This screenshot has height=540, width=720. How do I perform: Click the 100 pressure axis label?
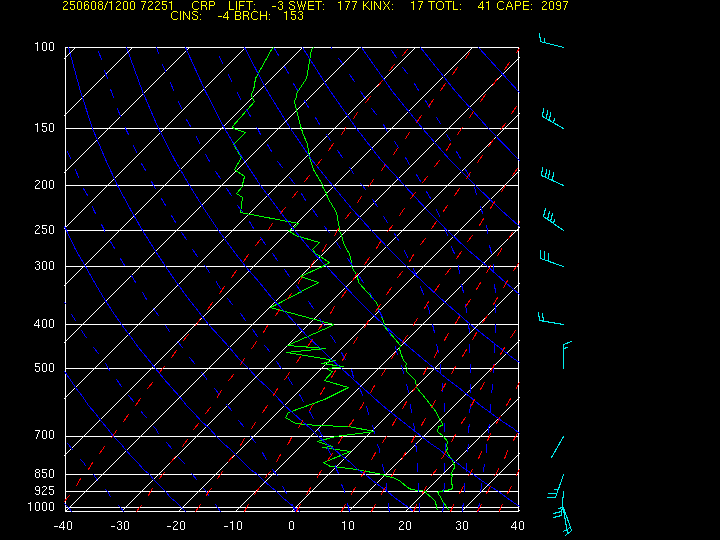click(45, 47)
